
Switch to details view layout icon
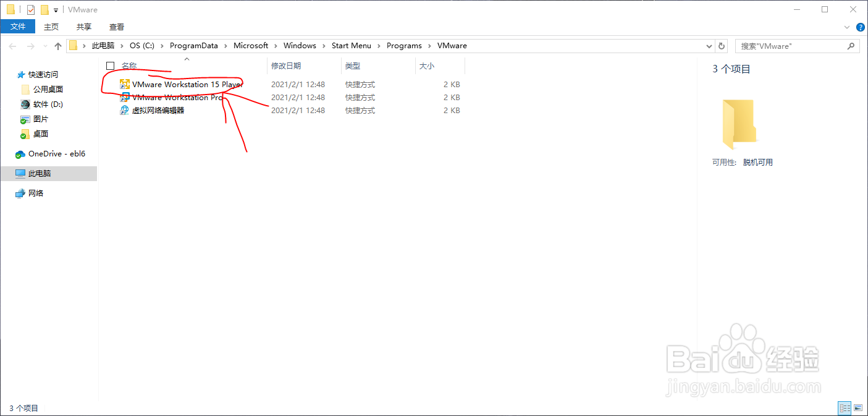pyautogui.click(x=845, y=408)
